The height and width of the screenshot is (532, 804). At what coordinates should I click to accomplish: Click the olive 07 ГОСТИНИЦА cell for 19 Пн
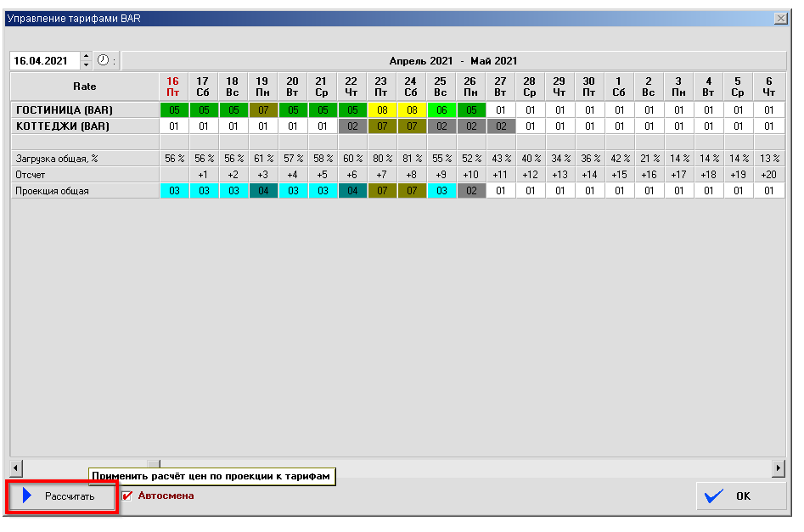pos(262,110)
